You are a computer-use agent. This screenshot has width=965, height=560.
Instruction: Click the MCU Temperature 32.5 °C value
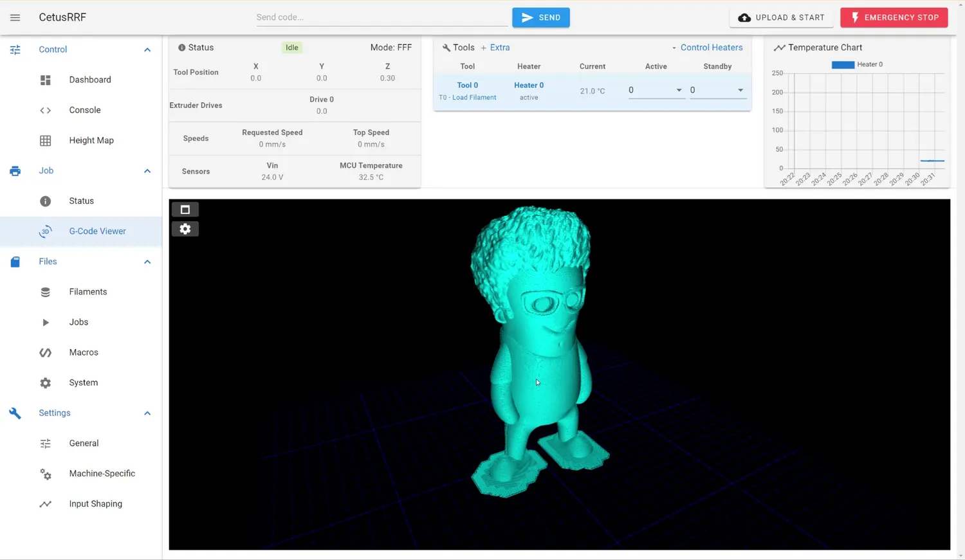[x=371, y=177]
